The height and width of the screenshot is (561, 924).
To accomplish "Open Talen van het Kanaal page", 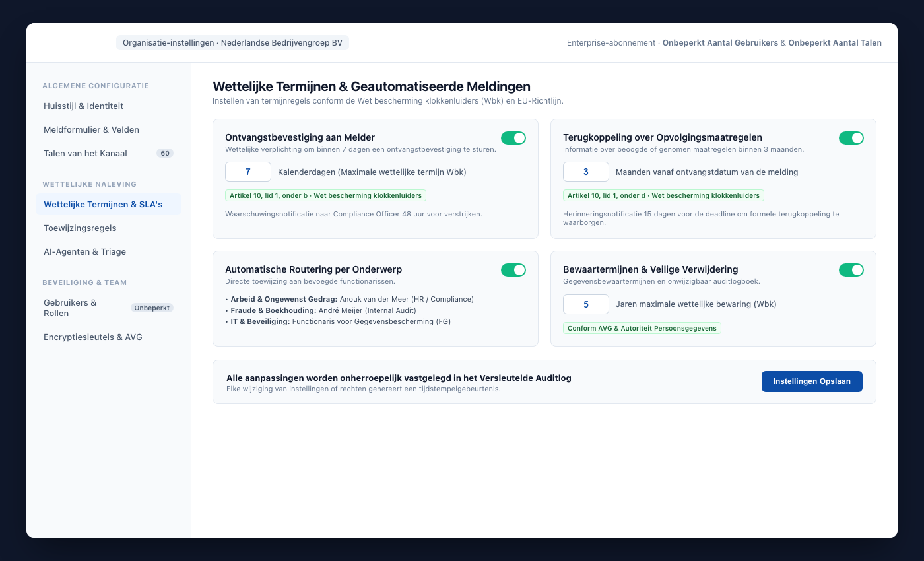I will (x=108, y=153).
